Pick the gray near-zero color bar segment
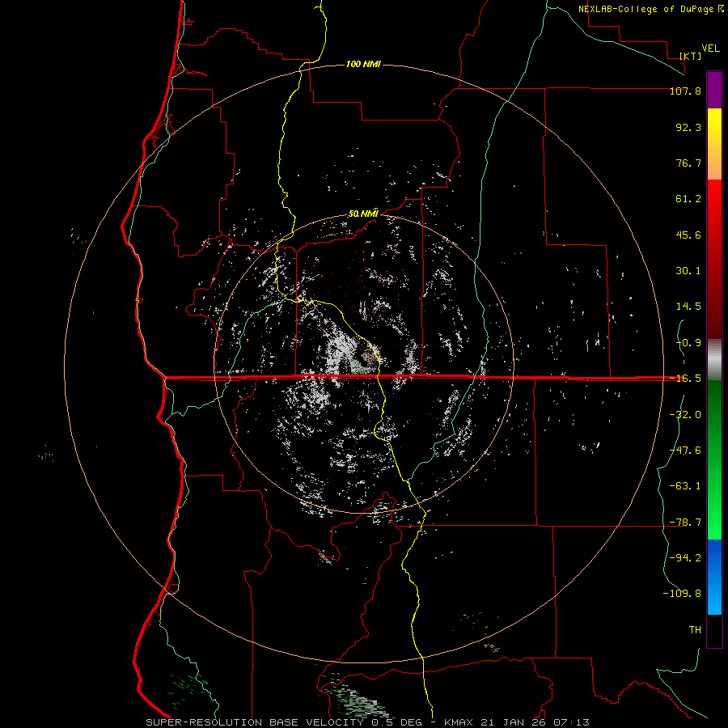The image size is (728, 728). tap(714, 360)
